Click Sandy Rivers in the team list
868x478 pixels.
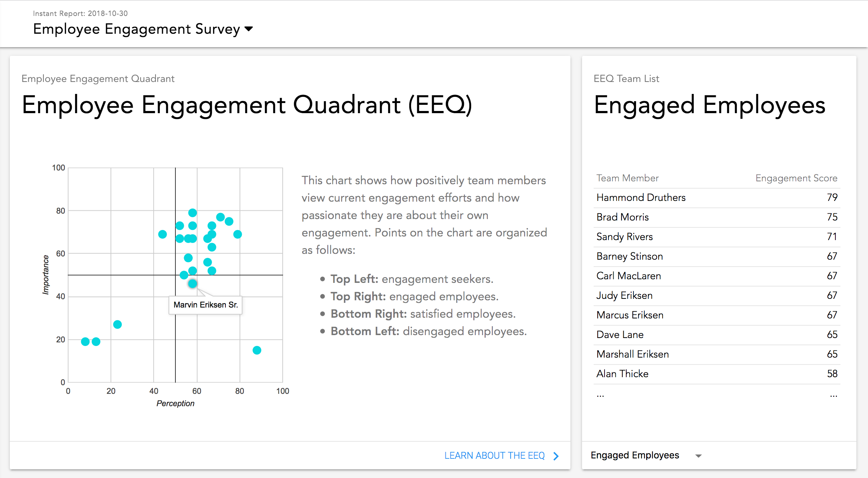click(x=717, y=237)
